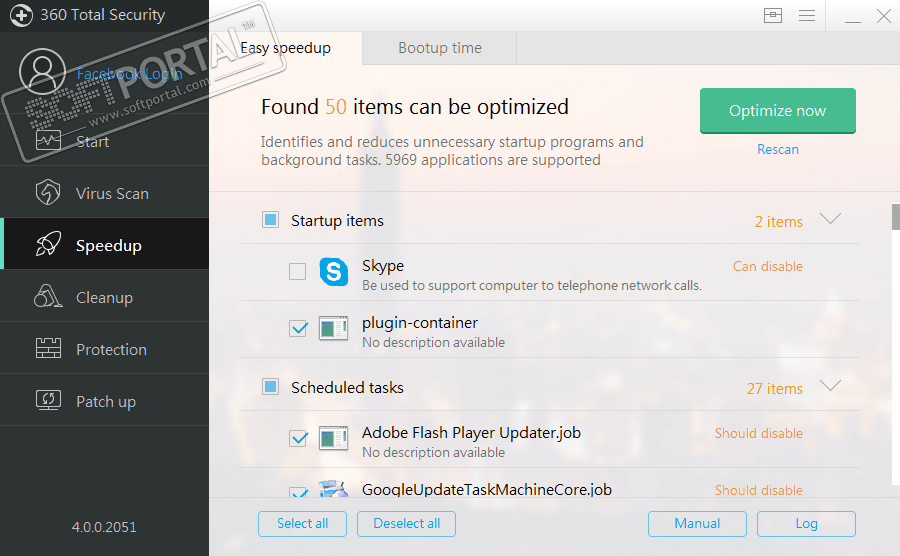Uncheck the plugin-container checkbox
This screenshot has height=556, width=900.
[x=297, y=328]
